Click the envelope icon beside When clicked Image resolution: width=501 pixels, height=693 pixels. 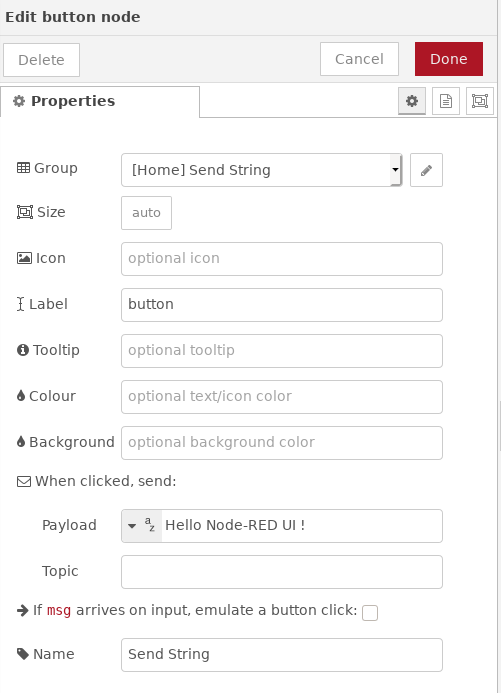coord(24,481)
